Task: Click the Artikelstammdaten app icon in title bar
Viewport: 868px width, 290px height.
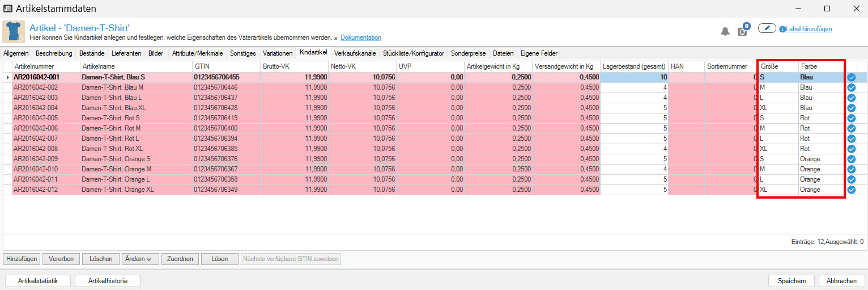Action: [7, 9]
